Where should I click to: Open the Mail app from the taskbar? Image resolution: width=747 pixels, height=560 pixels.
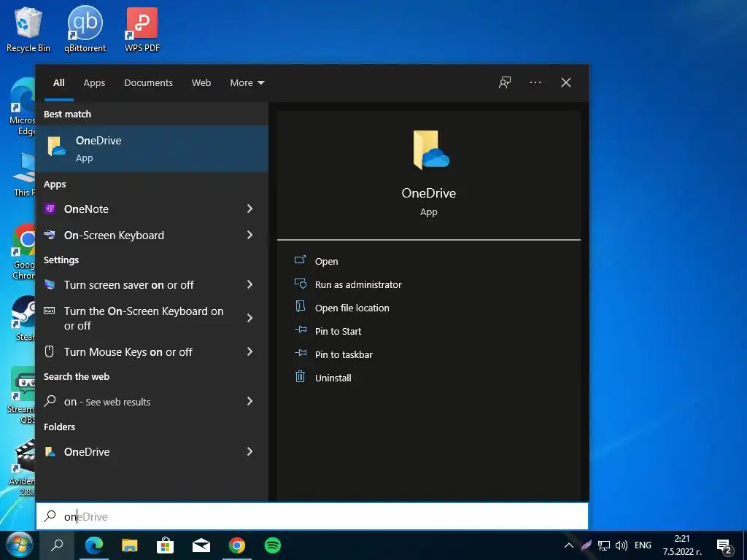point(201,545)
